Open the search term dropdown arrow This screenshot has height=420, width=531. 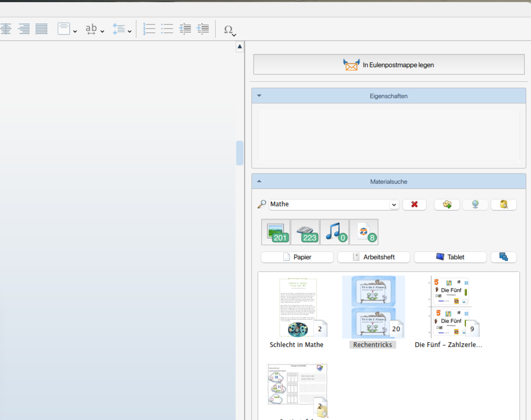394,205
